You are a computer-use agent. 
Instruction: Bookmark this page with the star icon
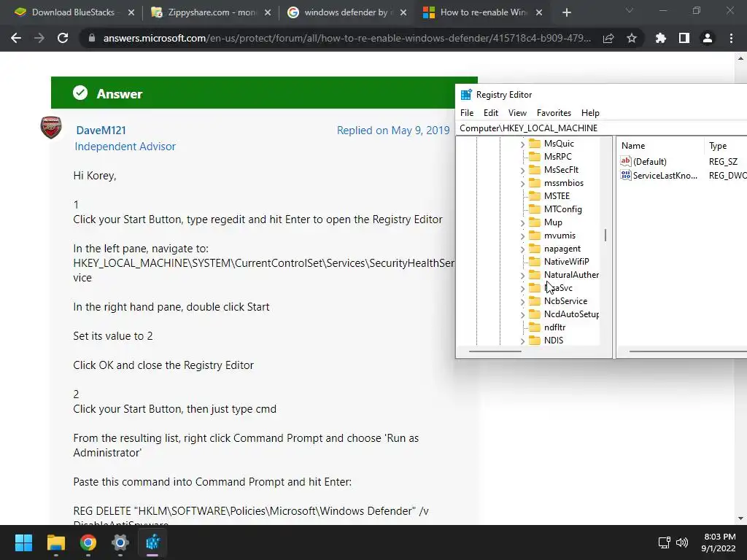(632, 38)
